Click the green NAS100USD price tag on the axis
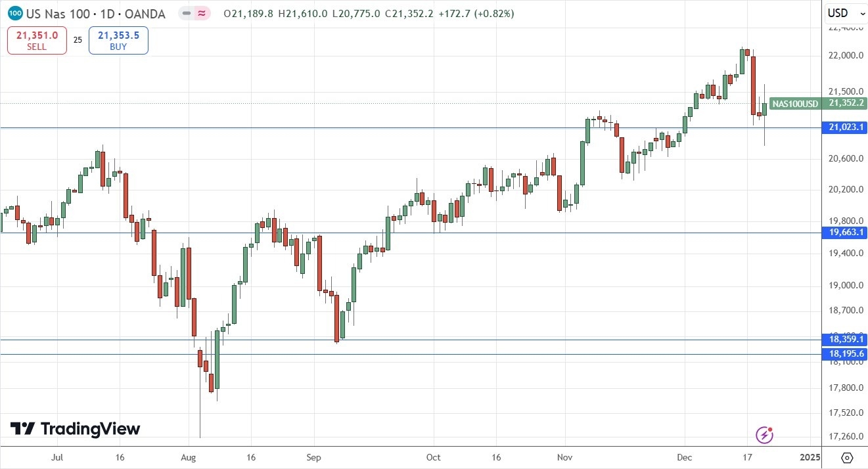Viewport: 868px width, 469px height. pyautogui.click(x=795, y=104)
